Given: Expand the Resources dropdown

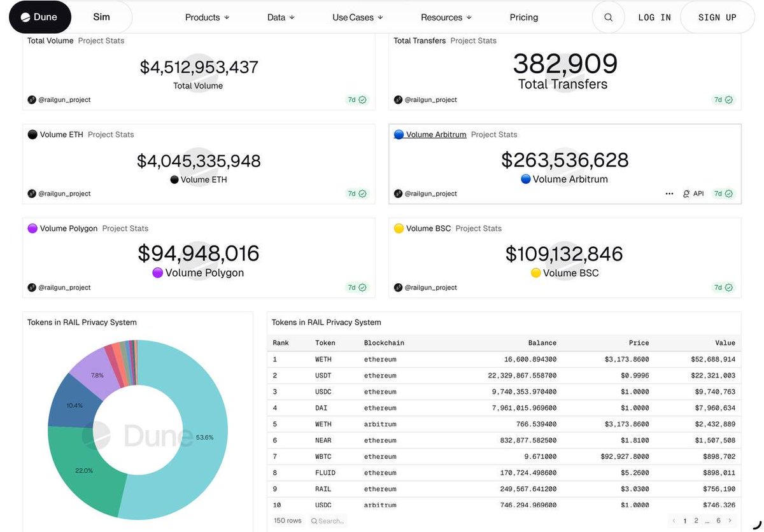Looking at the screenshot, I should [x=446, y=17].
